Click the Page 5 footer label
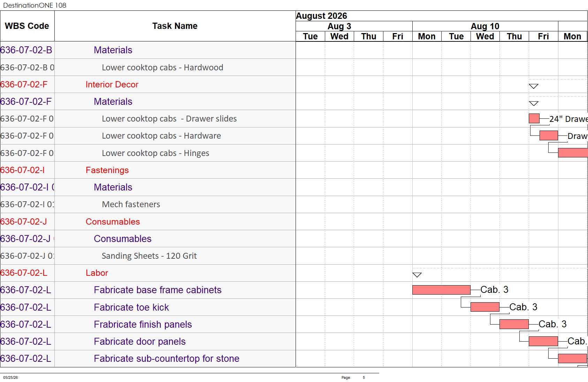 (x=353, y=377)
